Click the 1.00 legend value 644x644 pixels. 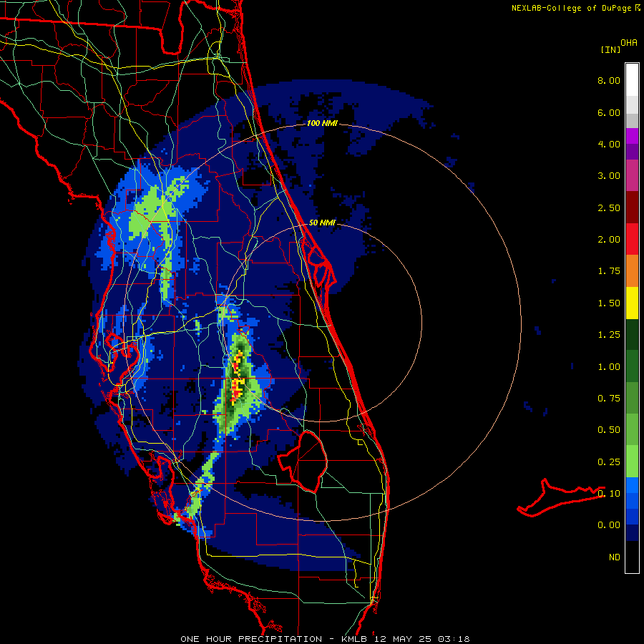(x=609, y=367)
